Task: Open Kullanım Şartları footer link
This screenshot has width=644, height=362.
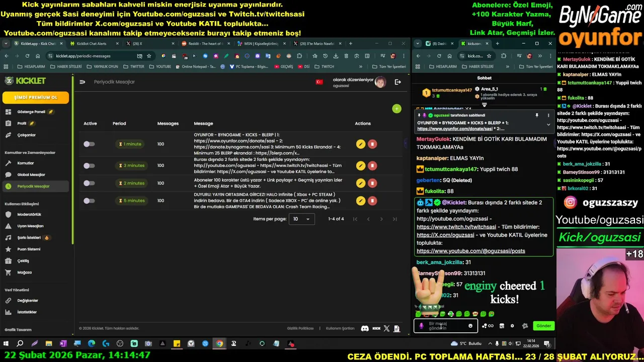Action: (x=340, y=328)
